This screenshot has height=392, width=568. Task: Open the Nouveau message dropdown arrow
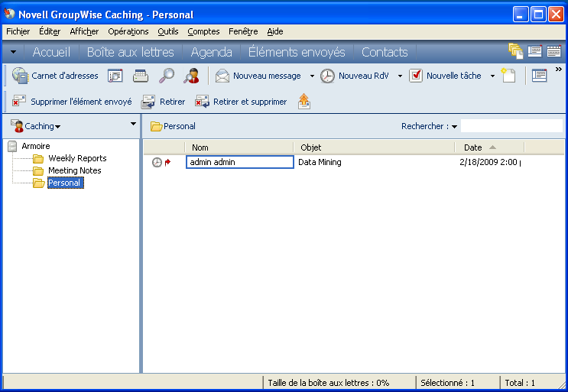click(312, 76)
